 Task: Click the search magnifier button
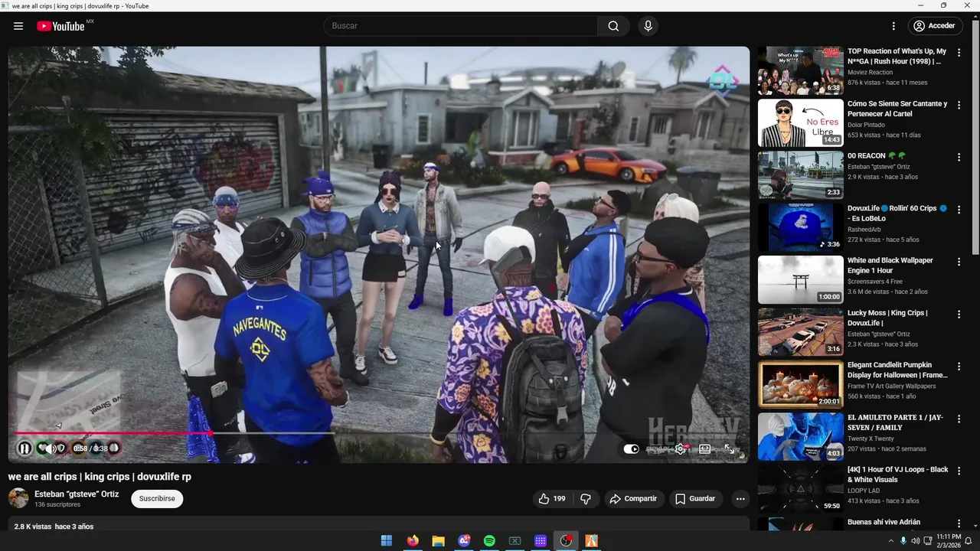pyautogui.click(x=613, y=26)
